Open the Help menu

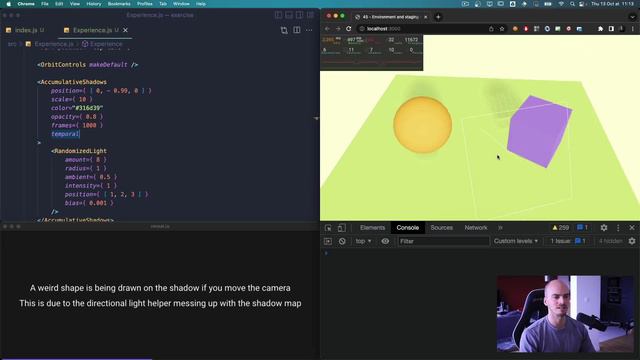point(201,4)
